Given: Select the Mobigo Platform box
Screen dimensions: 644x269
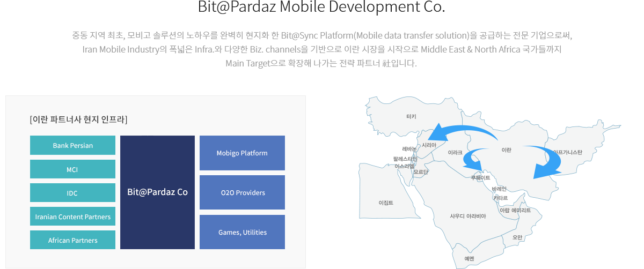Looking at the screenshot, I should tap(242, 153).
